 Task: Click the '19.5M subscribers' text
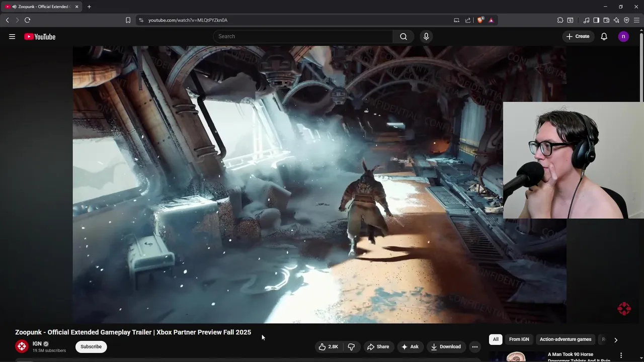click(49, 350)
